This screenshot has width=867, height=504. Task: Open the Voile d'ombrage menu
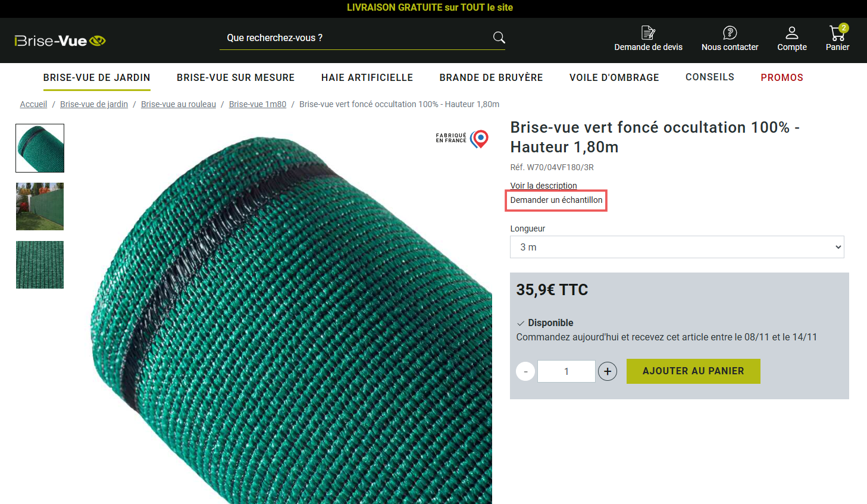[614, 77]
